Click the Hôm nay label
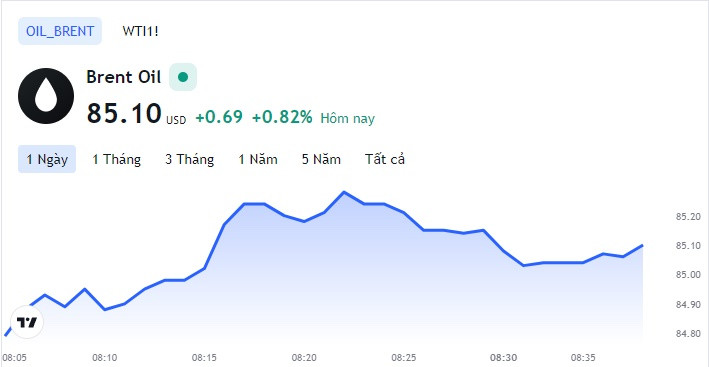Image resolution: width=709 pixels, height=367 pixels. pyautogui.click(x=348, y=118)
